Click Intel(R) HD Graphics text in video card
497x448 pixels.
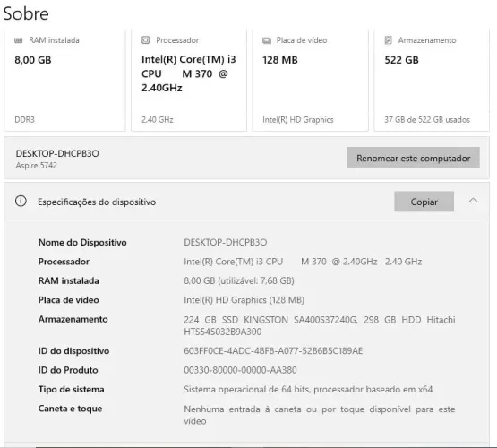point(298,120)
